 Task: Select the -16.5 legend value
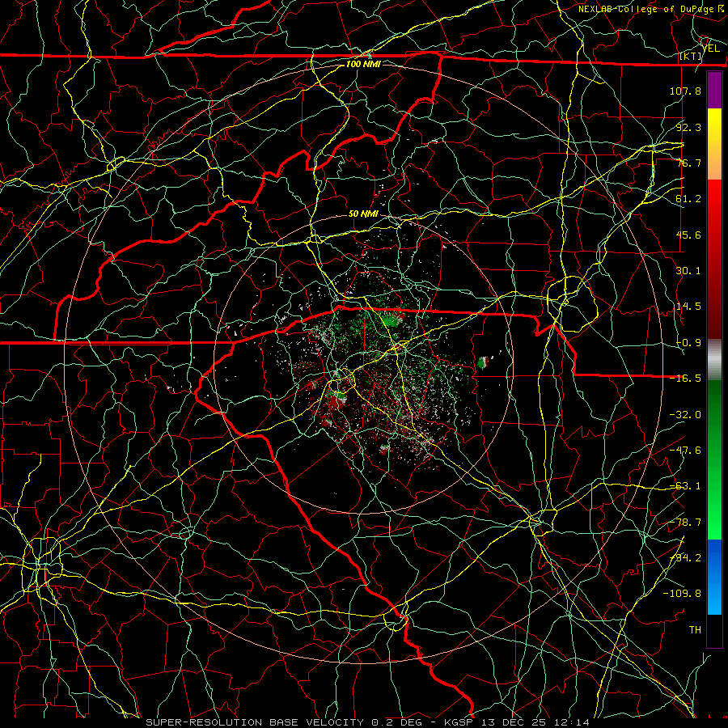tap(685, 379)
